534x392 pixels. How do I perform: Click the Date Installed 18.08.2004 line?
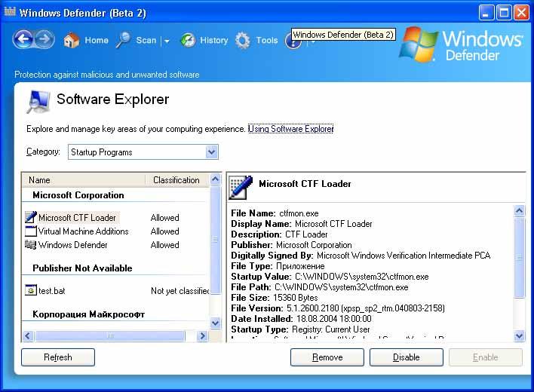pyautogui.click(x=301, y=319)
